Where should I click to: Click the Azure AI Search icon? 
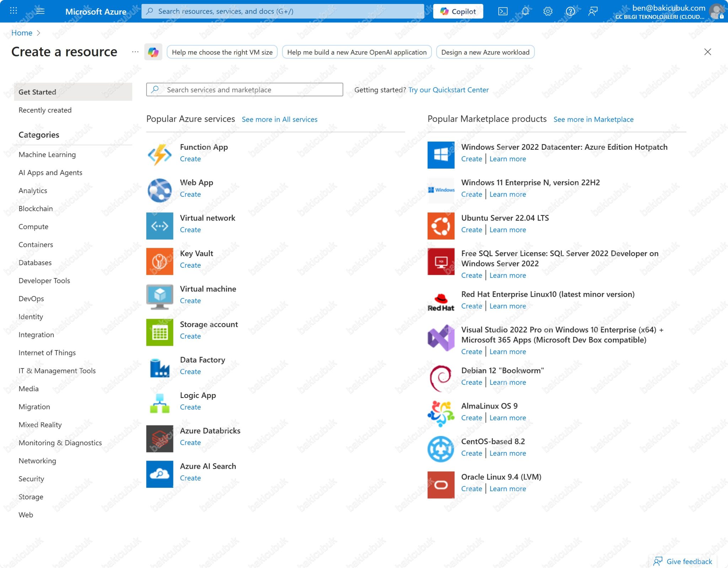159,474
